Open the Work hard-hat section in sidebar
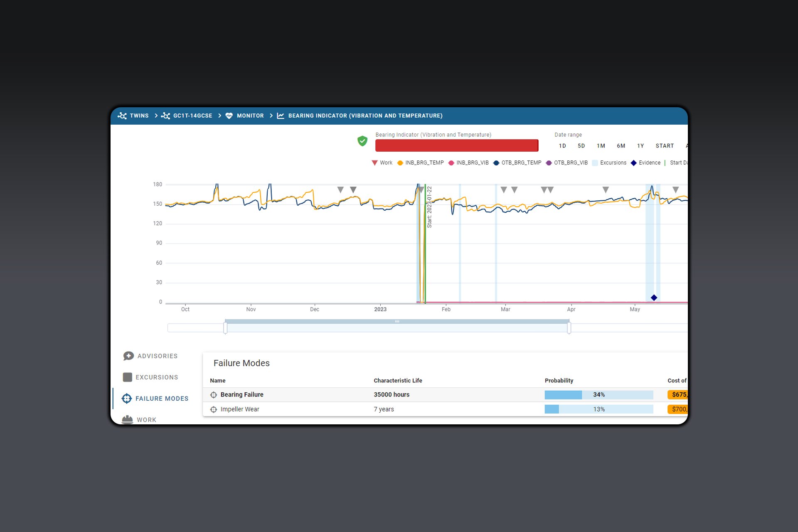Image resolution: width=798 pixels, height=532 pixels. coord(127,419)
